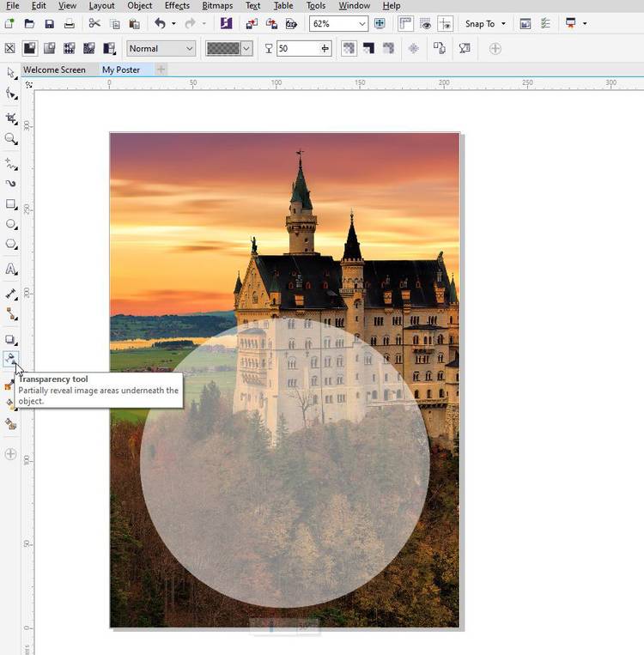This screenshot has height=655, width=644.
Task: Click the Publish to PDF icon
Action: [291, 24]
